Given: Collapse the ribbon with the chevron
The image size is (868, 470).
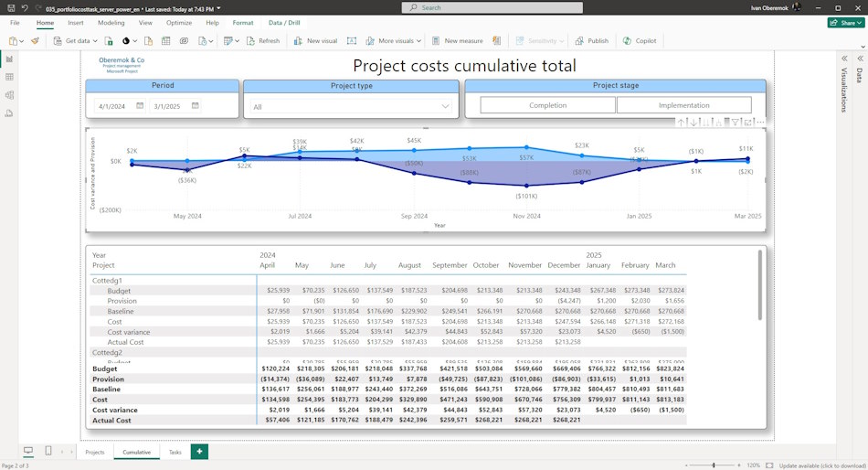Looking at the screenshot, I should [x=863, y=48].
